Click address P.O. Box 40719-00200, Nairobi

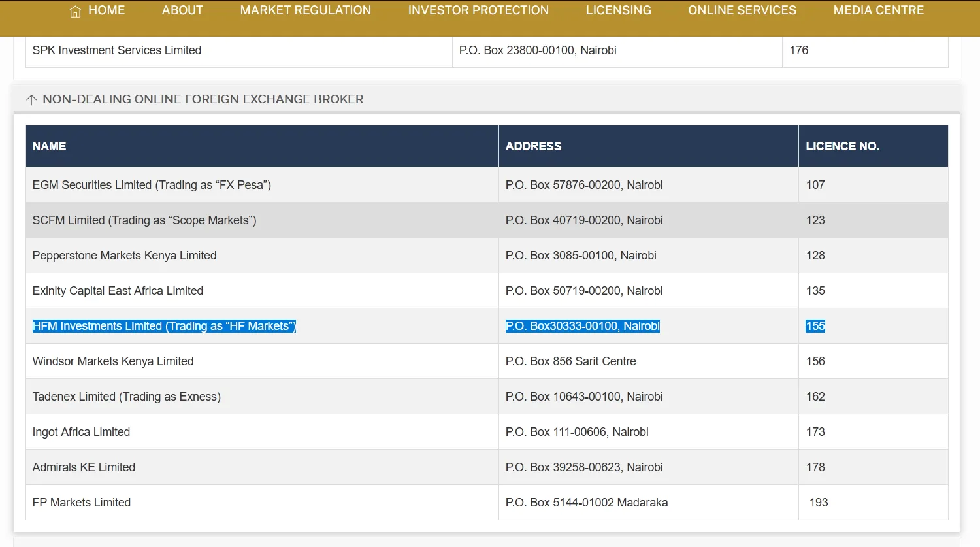coord(584,220)
